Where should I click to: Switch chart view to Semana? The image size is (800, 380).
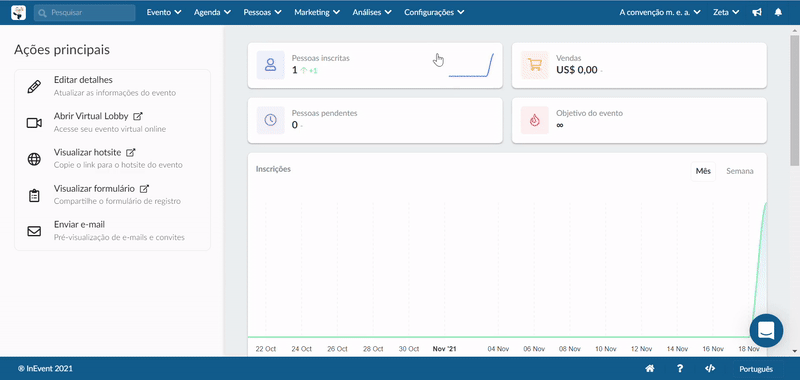pyautogui.click(x=739, y=171)
